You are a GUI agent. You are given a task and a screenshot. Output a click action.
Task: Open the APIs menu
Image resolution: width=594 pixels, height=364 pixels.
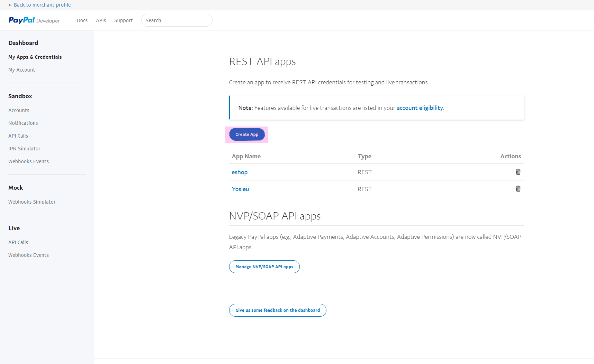point(101,20)
